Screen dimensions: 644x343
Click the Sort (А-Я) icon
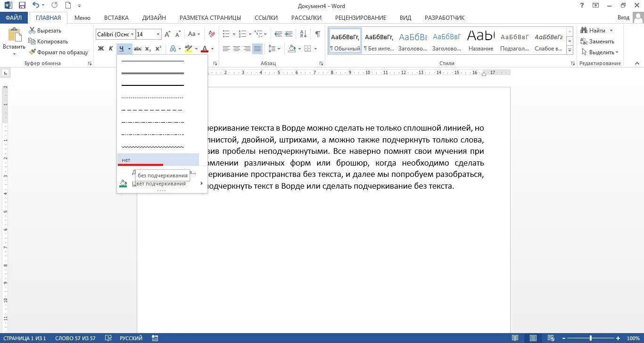pos(303,34)
